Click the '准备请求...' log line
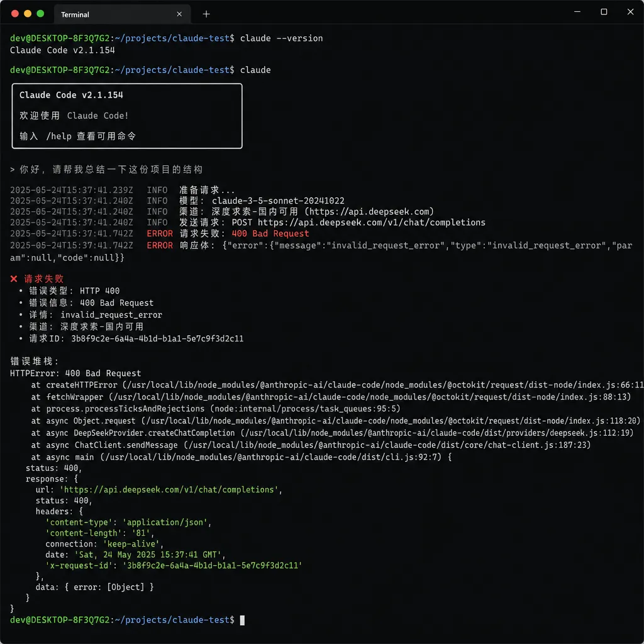 207,190
